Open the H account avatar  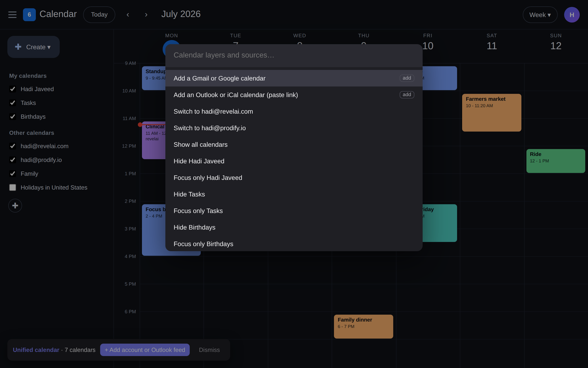click(x=571, y=14)
